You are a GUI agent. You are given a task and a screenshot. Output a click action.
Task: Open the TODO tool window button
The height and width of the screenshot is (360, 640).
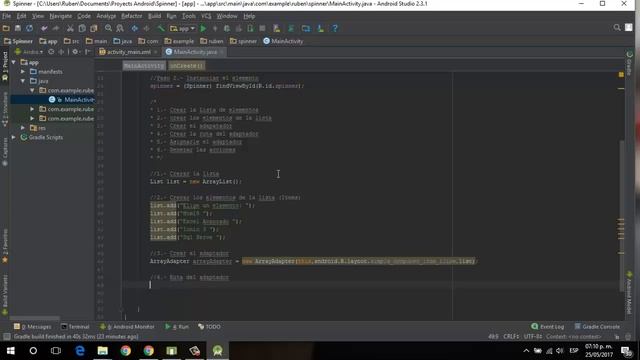pyautogui.click(x=209, y=327)
